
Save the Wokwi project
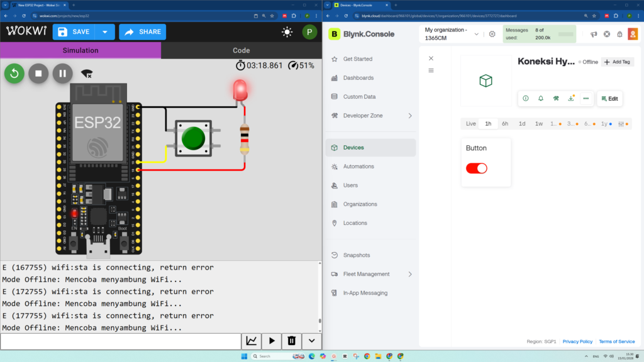(74, 32)
